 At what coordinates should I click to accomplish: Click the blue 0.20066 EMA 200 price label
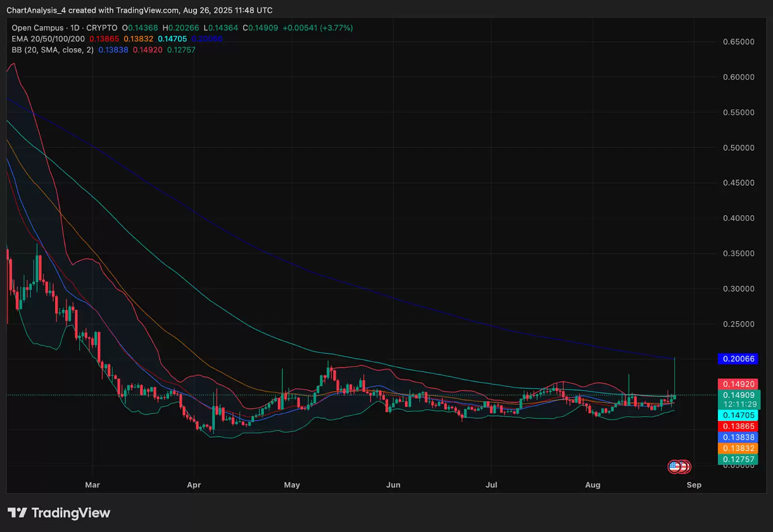[738, 359]
